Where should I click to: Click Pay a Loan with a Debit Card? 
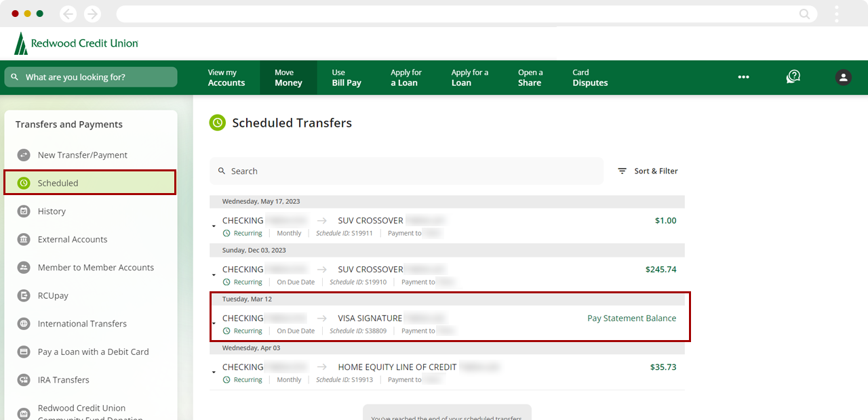click(x=93, y=352)
